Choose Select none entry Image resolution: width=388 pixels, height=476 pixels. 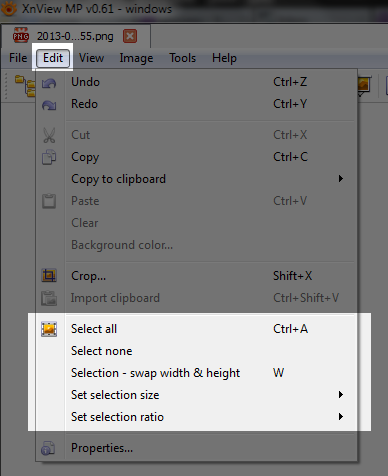coord(197,351)
